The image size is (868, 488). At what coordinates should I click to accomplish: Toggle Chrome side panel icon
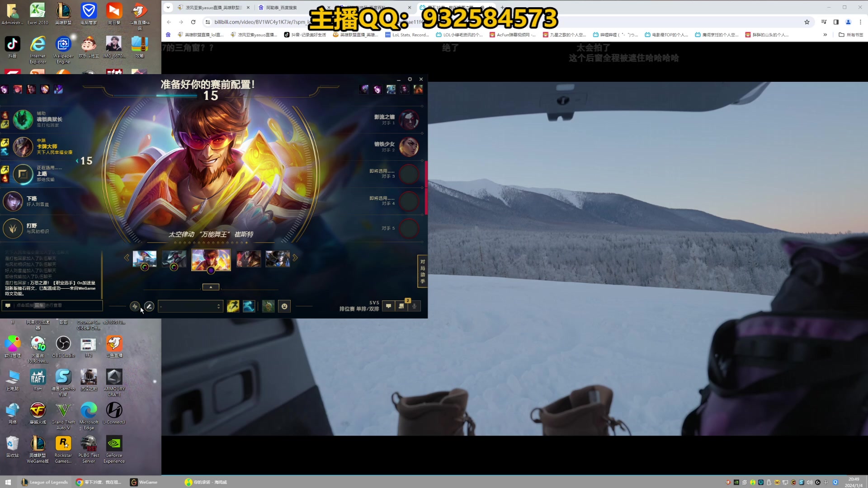point(836,22)
